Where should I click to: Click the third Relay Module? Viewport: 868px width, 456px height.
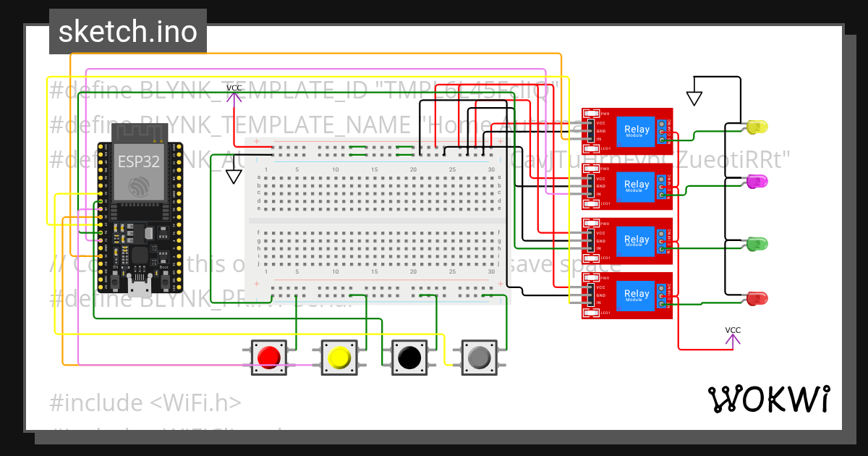[626, 240]
